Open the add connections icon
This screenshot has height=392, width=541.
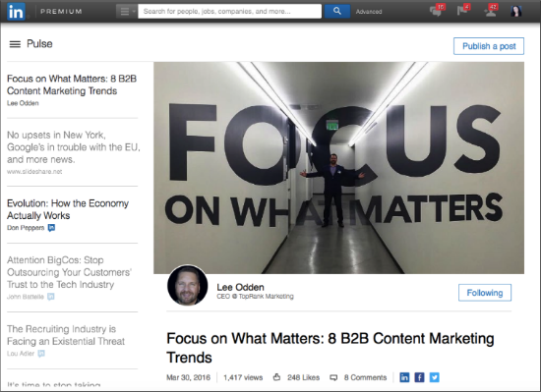point(491,11)
